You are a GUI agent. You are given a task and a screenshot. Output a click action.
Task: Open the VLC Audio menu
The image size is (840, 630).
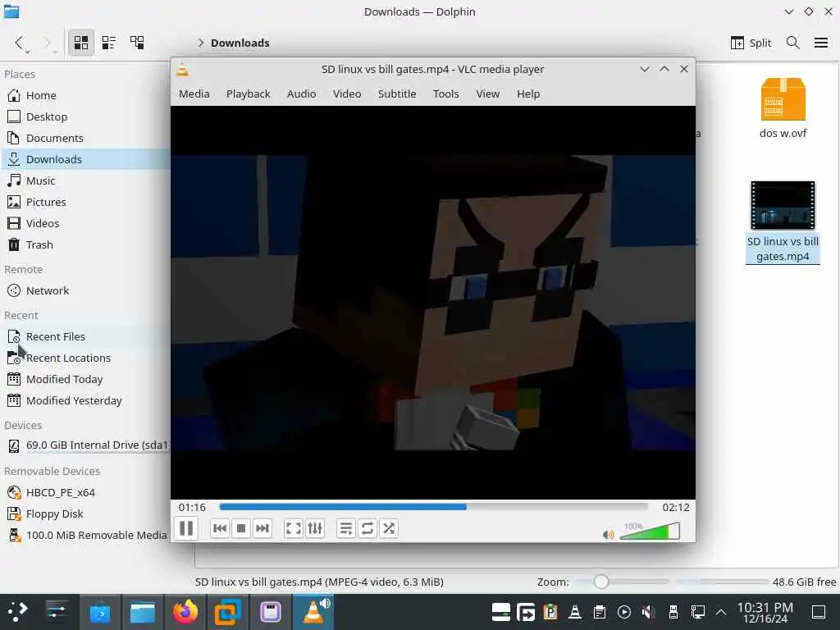coord(301,94)
